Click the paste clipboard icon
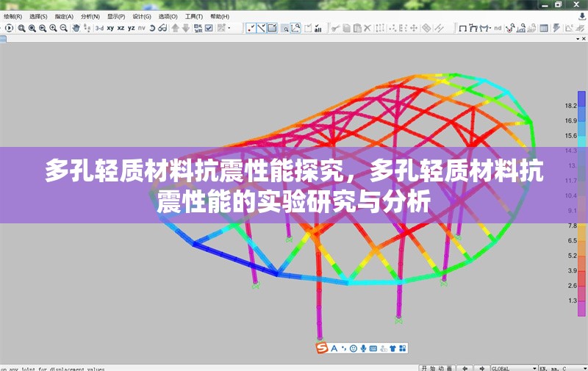 [x=357, y=28]
